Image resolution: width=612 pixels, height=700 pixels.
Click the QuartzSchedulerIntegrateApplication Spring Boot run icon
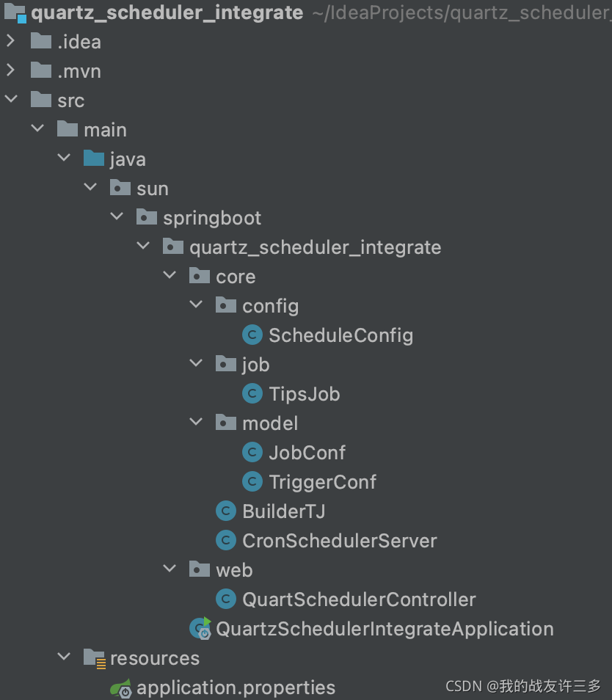tap(200, 629)
